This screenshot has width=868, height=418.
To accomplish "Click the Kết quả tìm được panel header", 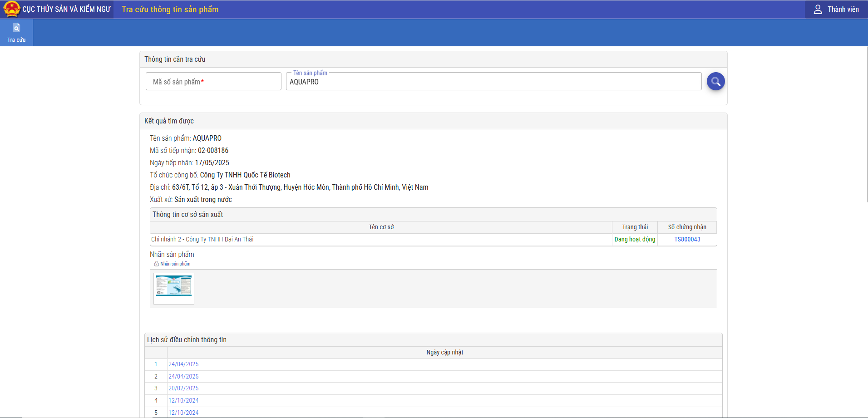I will pos(434,121).
